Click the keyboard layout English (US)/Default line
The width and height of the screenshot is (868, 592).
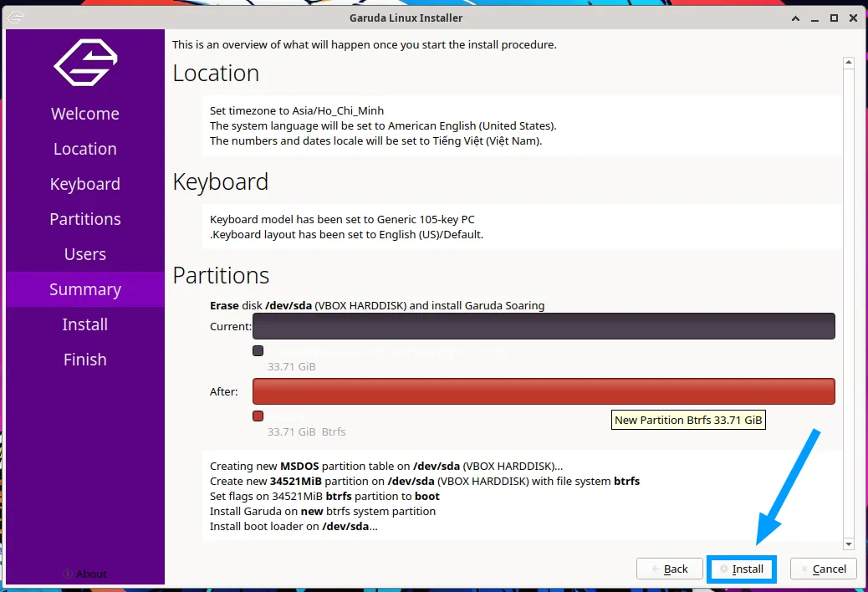[346, 235]
